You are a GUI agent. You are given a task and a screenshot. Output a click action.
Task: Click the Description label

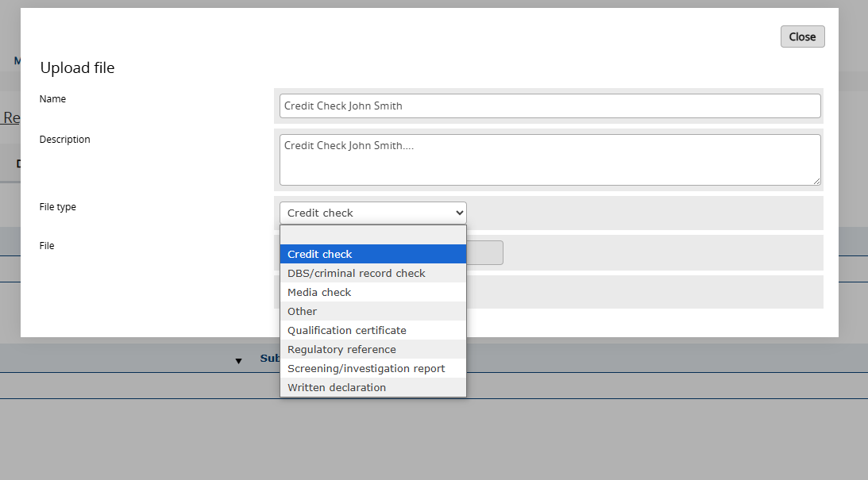tap(65, 140)
